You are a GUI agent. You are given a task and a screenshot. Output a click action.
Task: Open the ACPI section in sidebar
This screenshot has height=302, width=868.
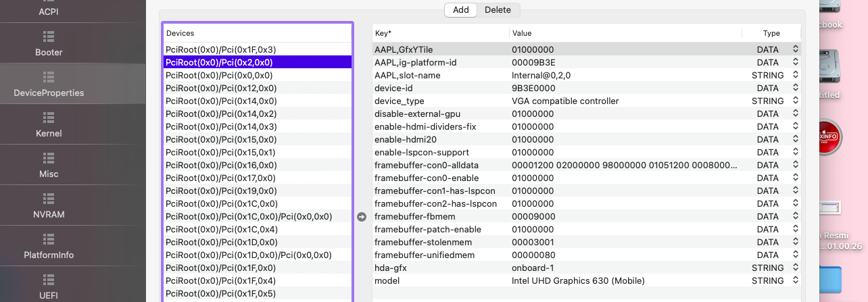pos(49,11)
